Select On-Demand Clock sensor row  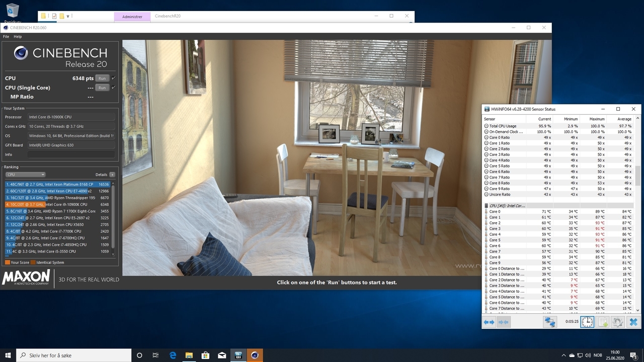click(x=558, y=132)
